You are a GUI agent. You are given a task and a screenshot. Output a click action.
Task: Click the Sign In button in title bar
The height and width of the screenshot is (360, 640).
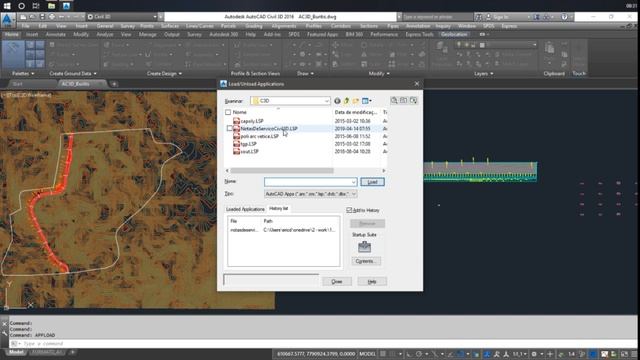pyautogui.click(x=500, y=17)
